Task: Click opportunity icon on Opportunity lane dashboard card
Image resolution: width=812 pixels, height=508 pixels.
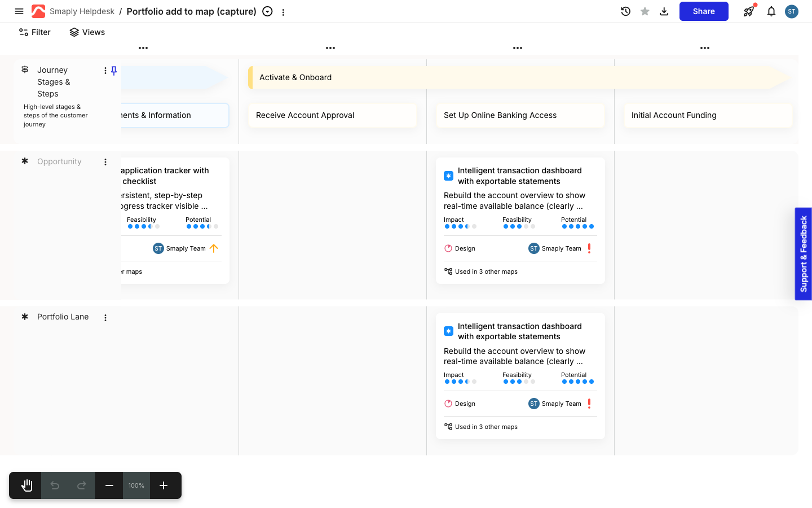Action: pyautogui.click(x=448, y=176)
